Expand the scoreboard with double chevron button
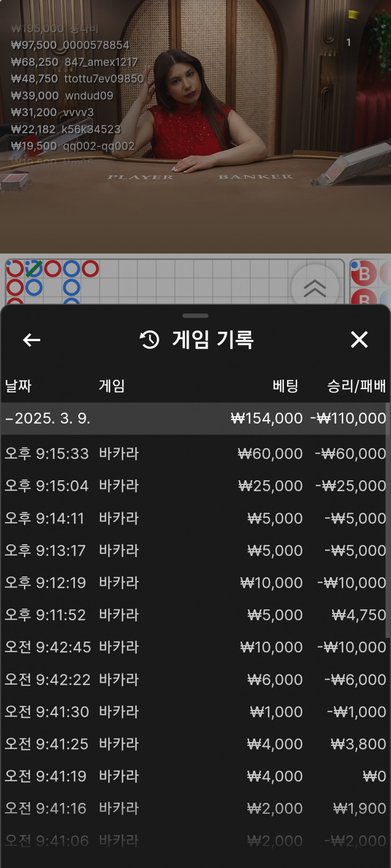The width and height of the screenshot is (391, 868). (315, 288)
